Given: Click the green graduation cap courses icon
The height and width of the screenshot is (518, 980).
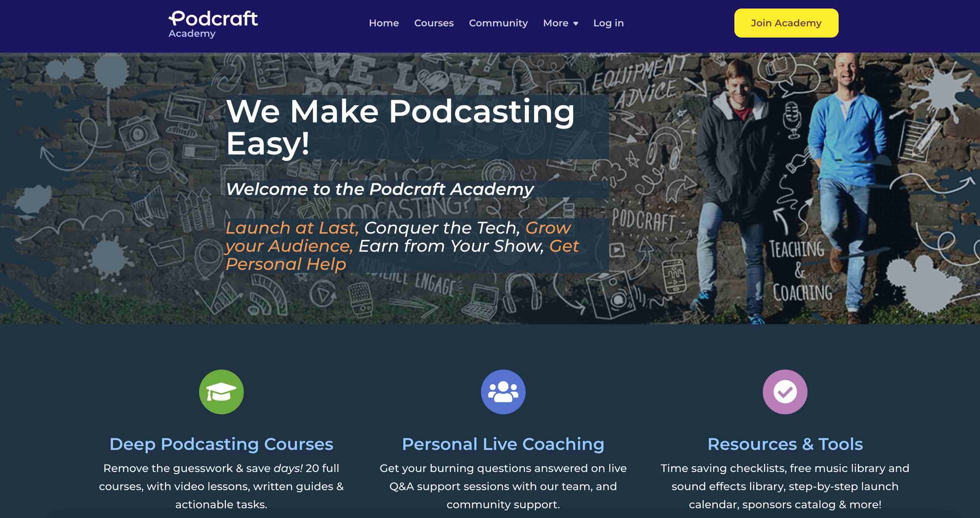Looking at the screenshot, I should tap(221, 392).
